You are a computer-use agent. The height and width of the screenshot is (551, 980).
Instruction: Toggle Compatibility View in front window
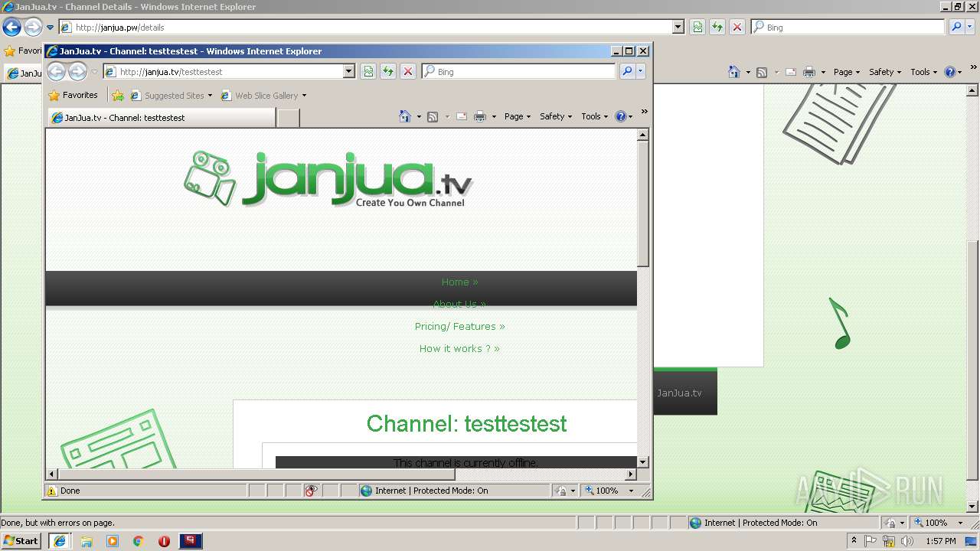pyautogui.click(x=368, y=71)
